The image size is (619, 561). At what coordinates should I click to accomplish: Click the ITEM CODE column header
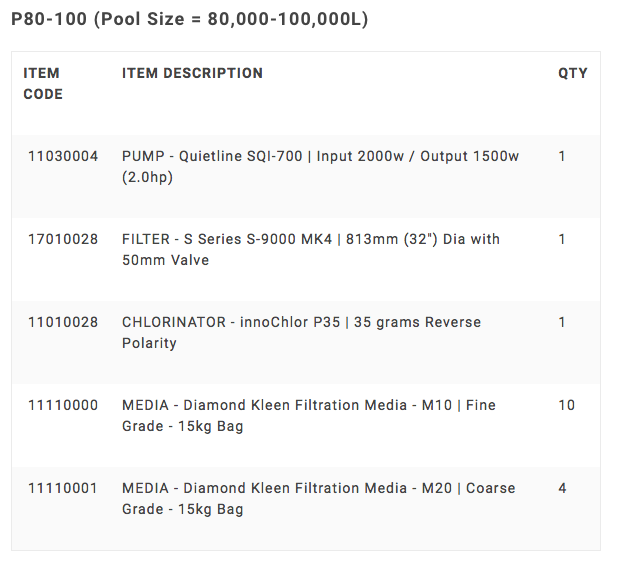point(42,83)
